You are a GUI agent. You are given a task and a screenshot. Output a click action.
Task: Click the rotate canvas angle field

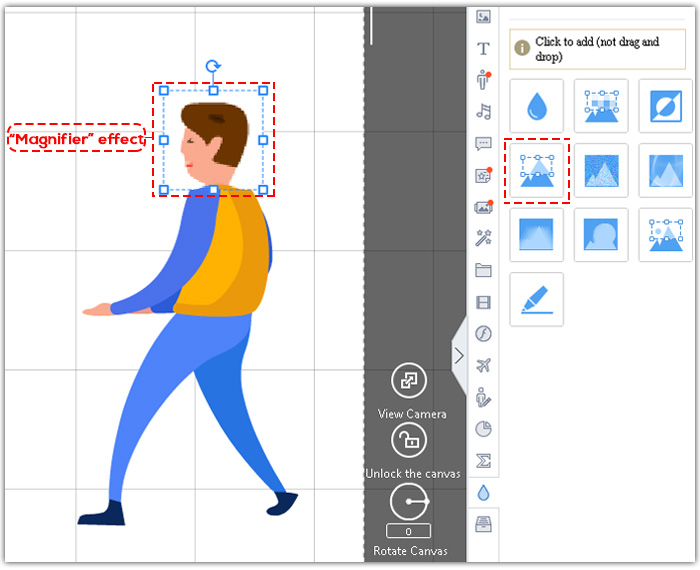click(x=408, y=531)
